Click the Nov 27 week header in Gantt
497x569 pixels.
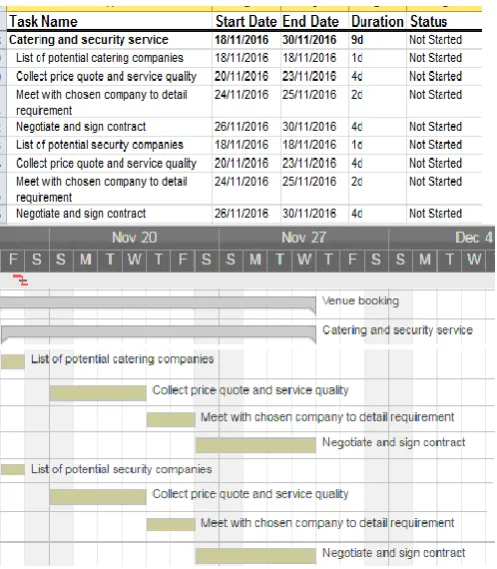(x=304, y=238)
